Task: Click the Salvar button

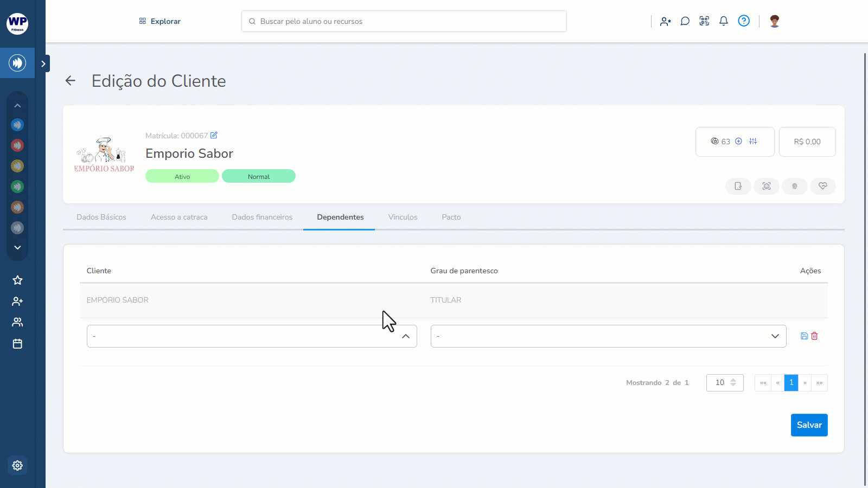Action: tap(809, 425)
